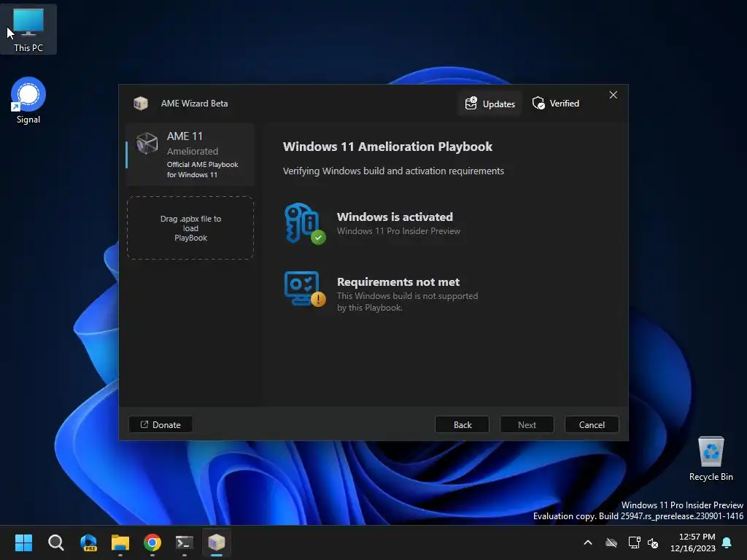This screenshot has width=747, height=560.
Task: Click the OneDrive cloud tray icon
Action: (611, 542)
